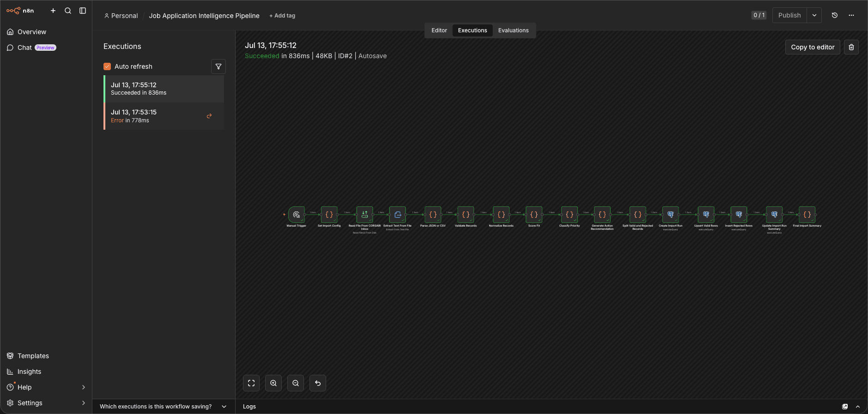This screenshot has height=414, width=868.
Task: Click the workflow name Job Application Intelligence Pipeline
Action: point(204,16)
